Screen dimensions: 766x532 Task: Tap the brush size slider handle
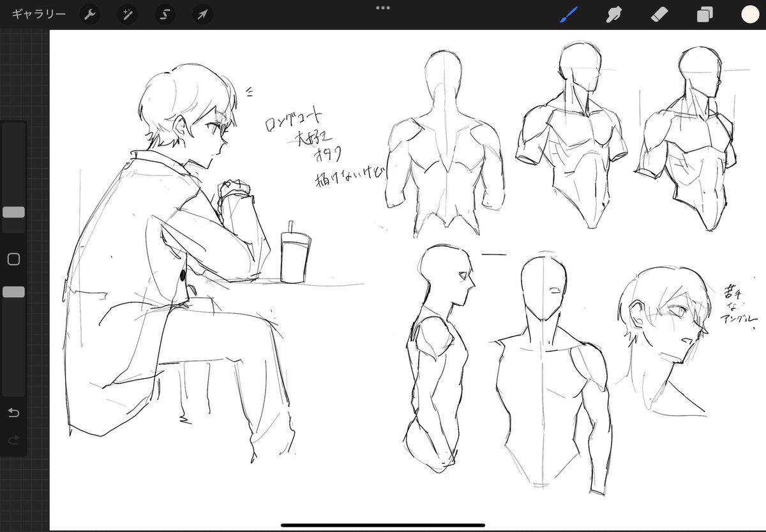tap(13, 212)
